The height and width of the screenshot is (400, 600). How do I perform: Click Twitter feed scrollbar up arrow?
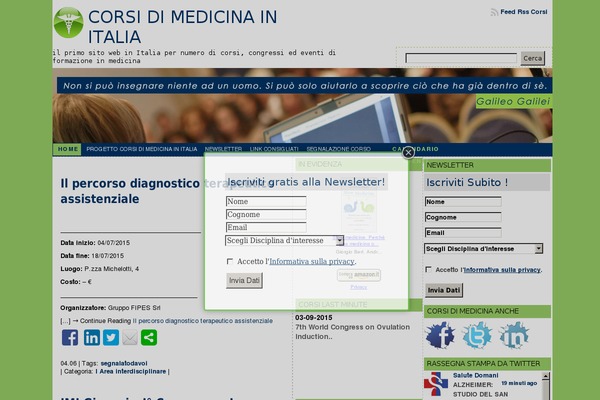[x=546, y=376]
